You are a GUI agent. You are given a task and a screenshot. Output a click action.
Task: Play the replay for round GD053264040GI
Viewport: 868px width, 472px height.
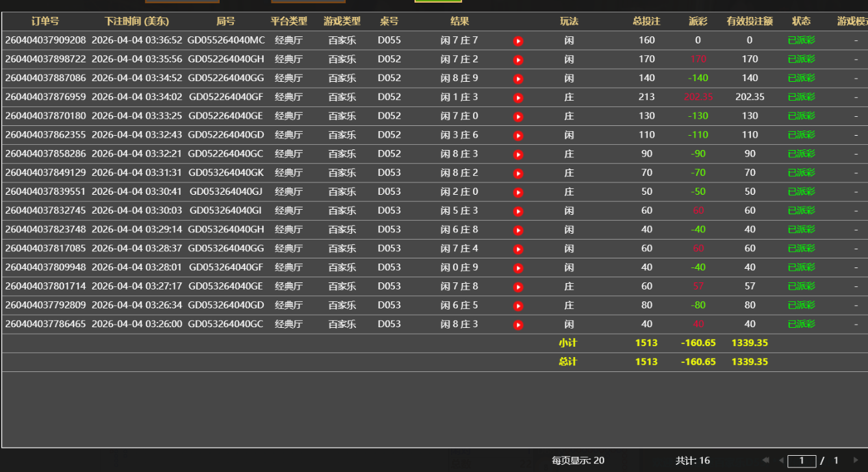518,211
